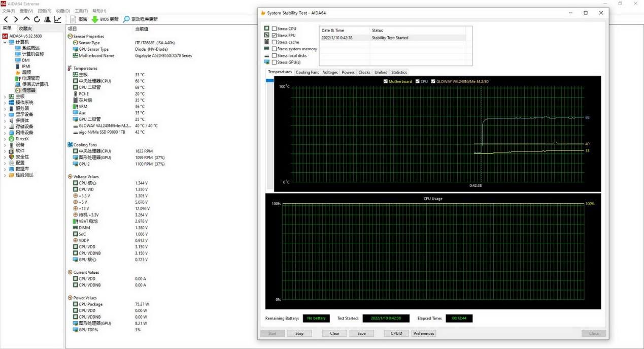This screenshot has width=644, height=349.
Task: Switch to the Cooling Fans tab
Action: click(307, 72)
